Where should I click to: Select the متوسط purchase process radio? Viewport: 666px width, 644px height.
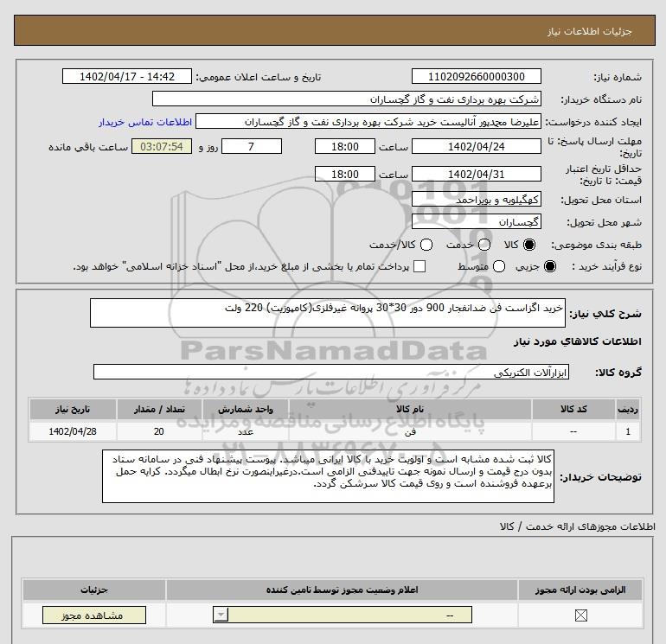click(x=499, y=266)
